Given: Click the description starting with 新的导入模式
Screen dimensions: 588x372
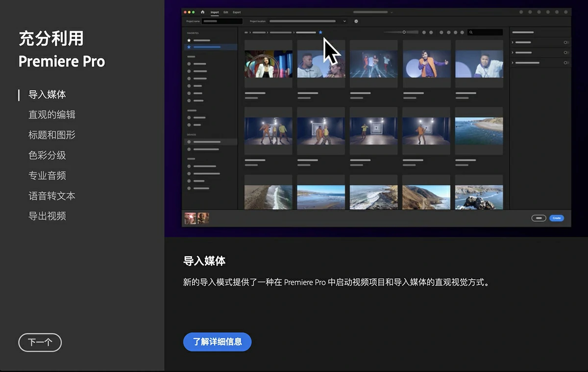Looking at the screenshot, I should (336, 283).
